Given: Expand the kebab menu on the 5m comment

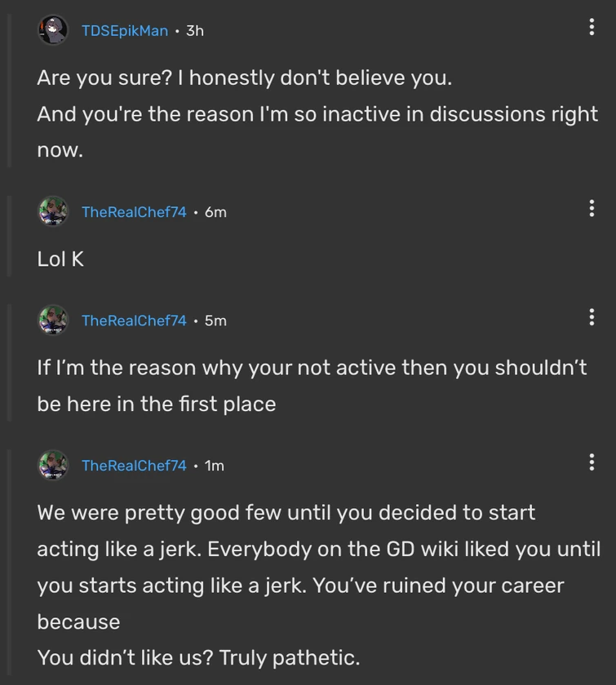Looking at the screenshot, I should click(592, 316).
